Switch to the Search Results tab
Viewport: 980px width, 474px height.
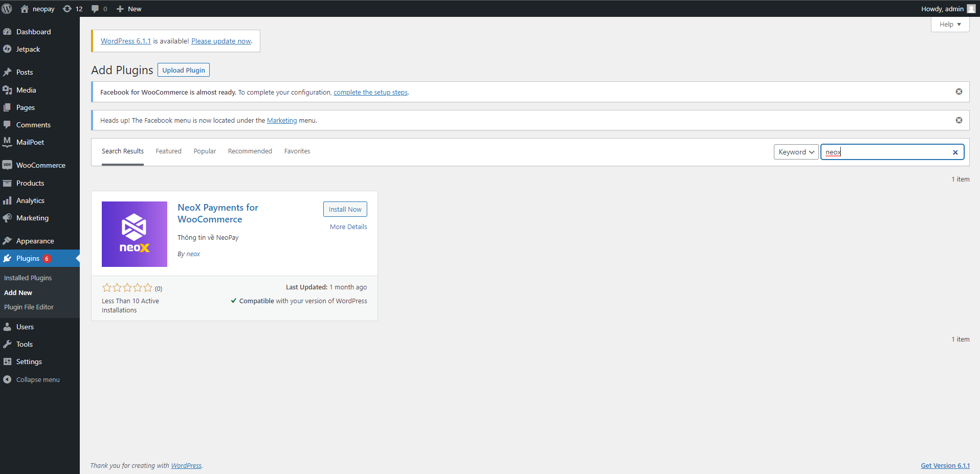click(x=123, y=151)
